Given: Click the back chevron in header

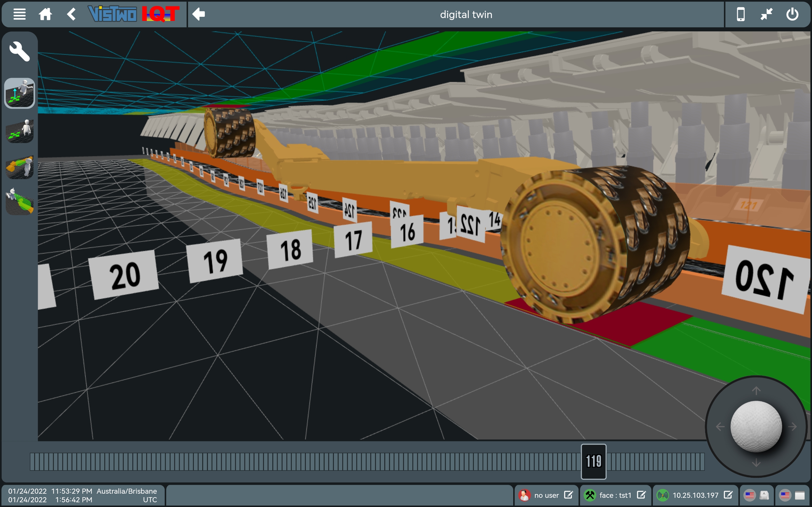Looking at the screenshot, I should pos(71,14).
